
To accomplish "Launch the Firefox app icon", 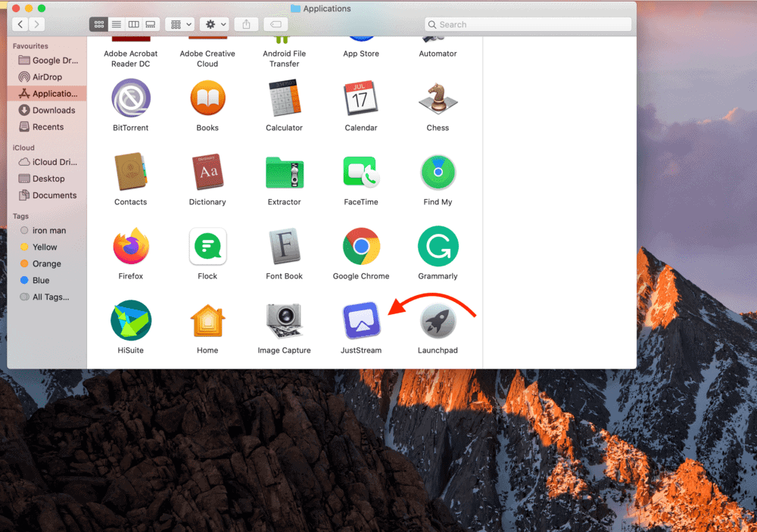I will (131, 246).
